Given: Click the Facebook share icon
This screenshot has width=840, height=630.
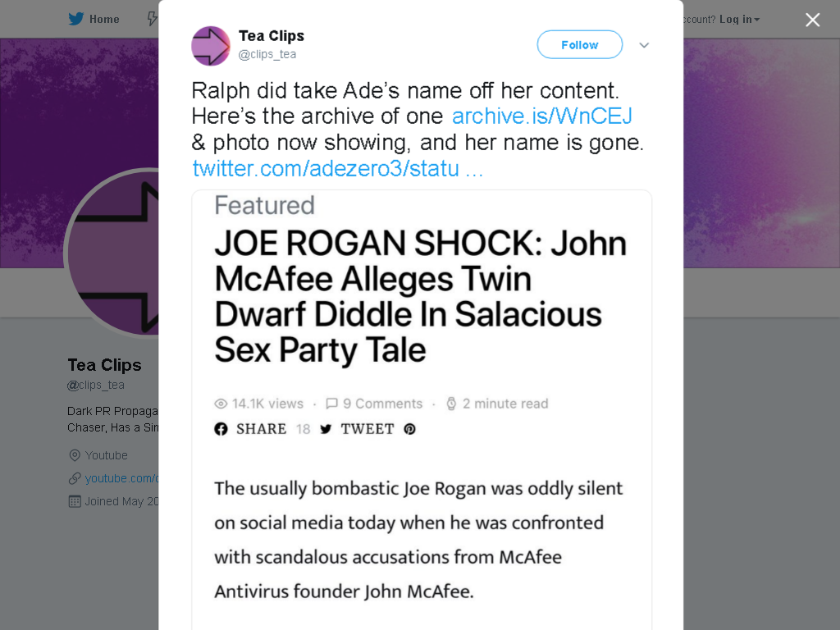Looking at the screenshot, I should point(221,429).
